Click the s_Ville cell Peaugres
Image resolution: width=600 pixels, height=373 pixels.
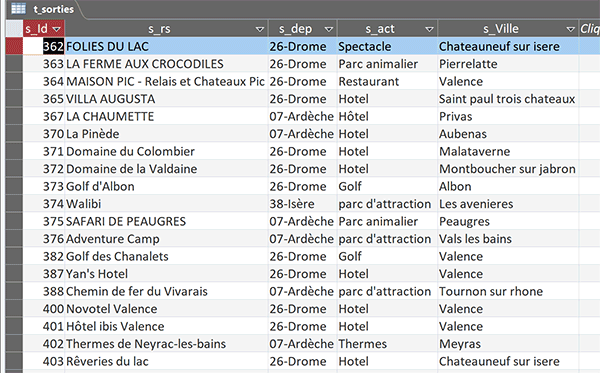click(x=508, y=222)
